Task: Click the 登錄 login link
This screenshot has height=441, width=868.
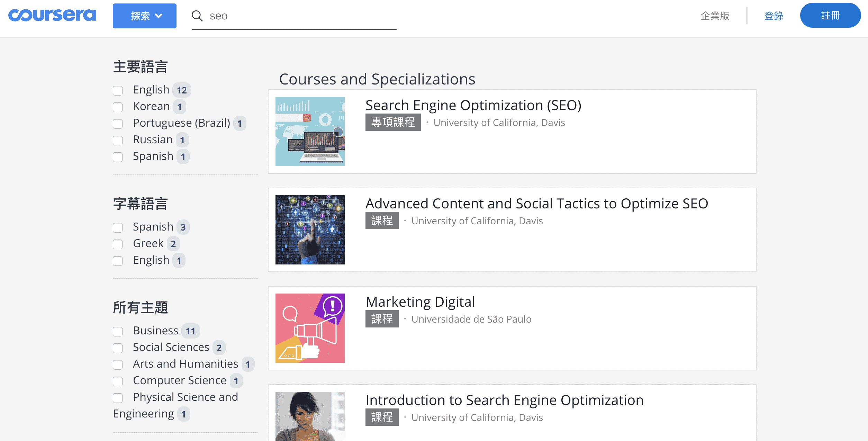Action: coord(774,16)
